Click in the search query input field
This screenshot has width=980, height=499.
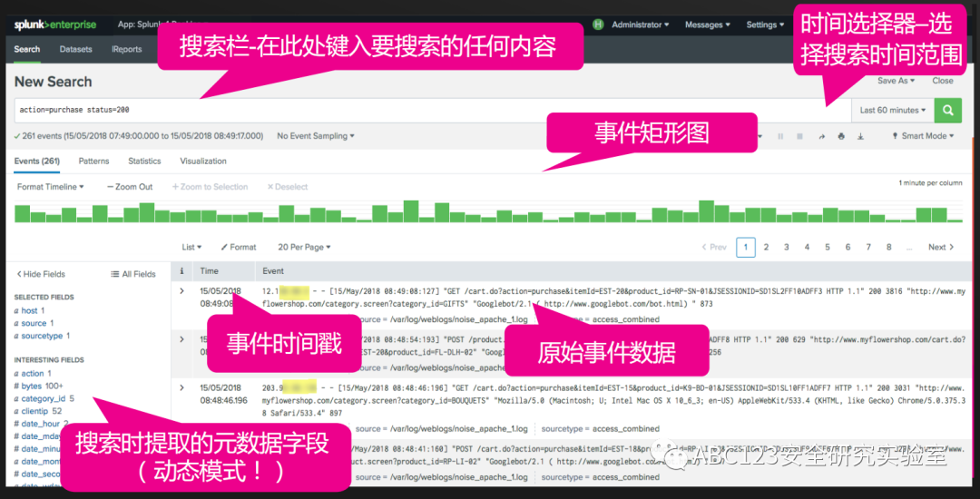point(433,110)
